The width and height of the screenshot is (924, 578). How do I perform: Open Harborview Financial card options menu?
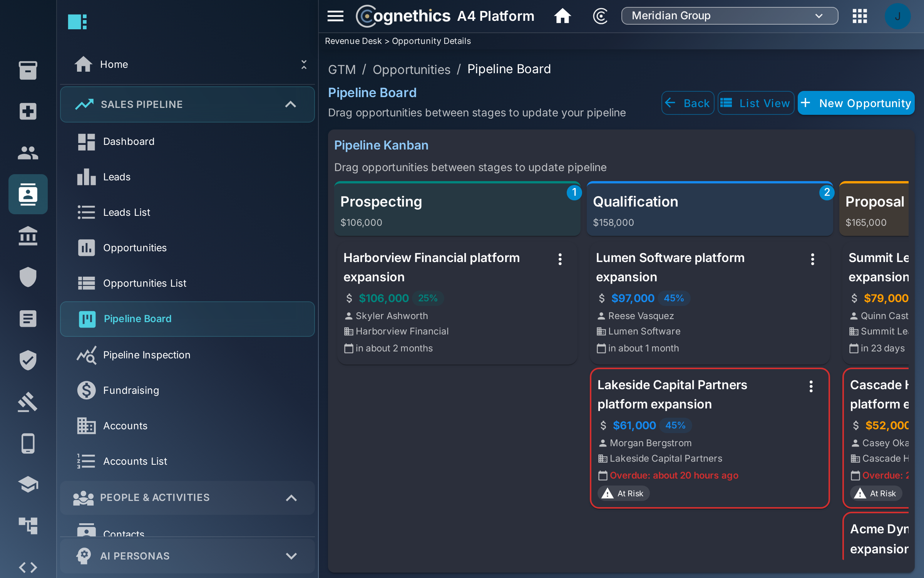pos(560,259)
